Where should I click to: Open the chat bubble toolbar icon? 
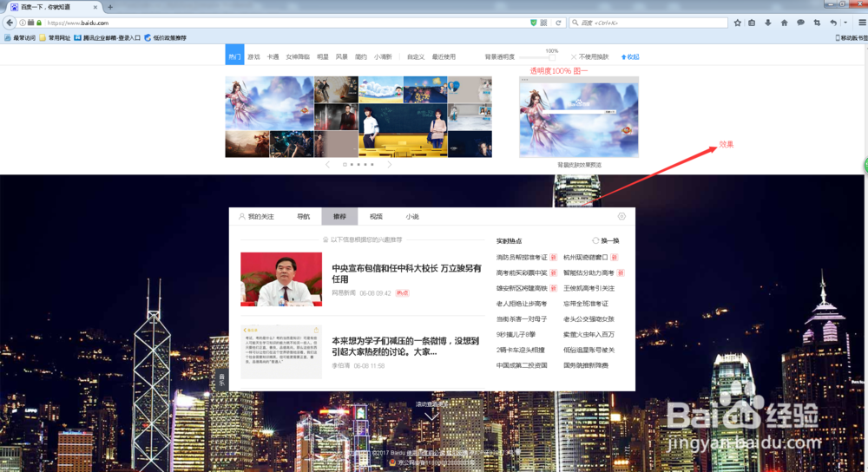tap(800, 23)
